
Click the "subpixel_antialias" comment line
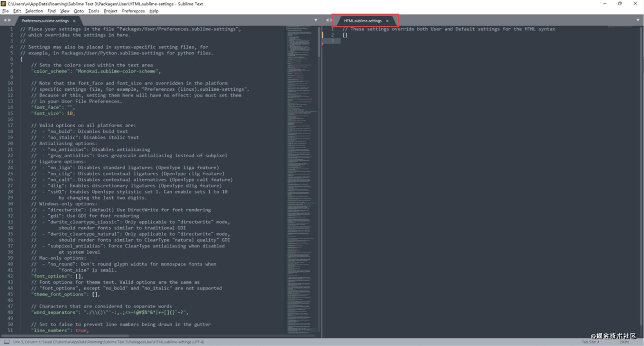tap(128, 246)
